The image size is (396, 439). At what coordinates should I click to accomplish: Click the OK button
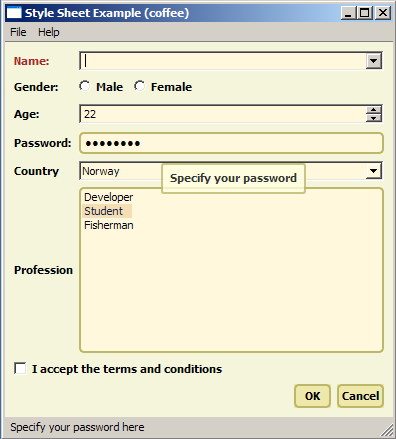(x=312, y=396)
